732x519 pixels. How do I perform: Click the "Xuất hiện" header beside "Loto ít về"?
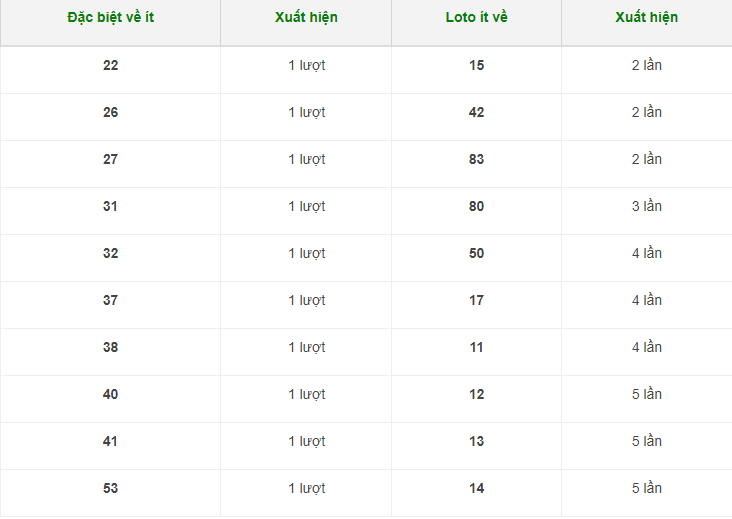click(x=646, y=18)
